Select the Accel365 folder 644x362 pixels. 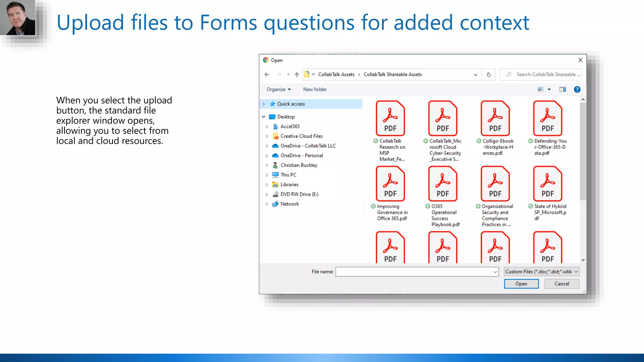tap(290, 126)
